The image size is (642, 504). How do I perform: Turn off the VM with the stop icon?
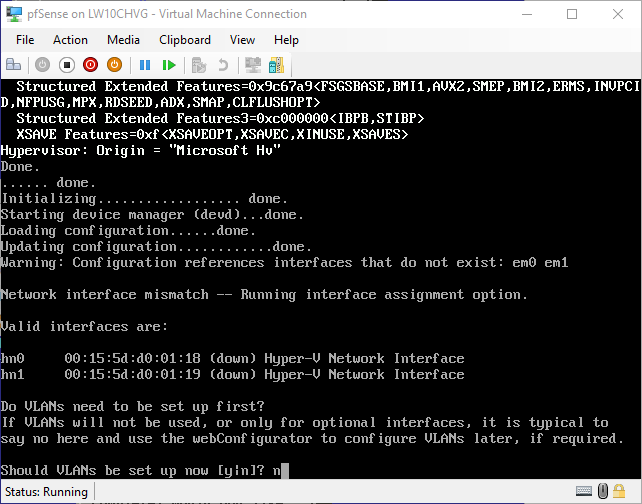66,65
